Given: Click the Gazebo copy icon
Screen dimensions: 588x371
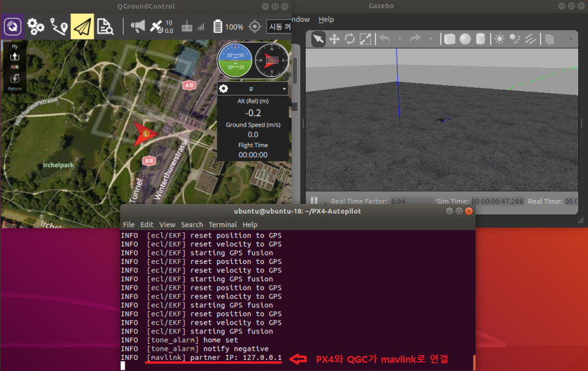Looking at the screenshot, I should pyautogui.click(x=550, y=39).
